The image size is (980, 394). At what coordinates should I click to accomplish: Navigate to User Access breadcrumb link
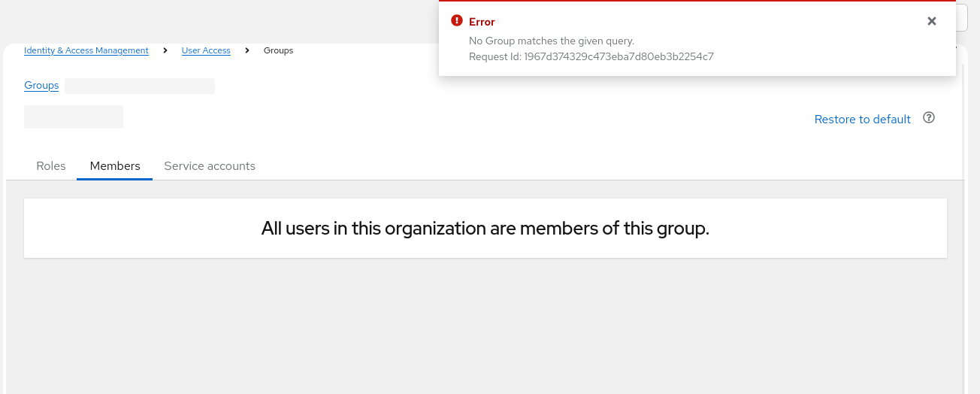tap(206, 50)
